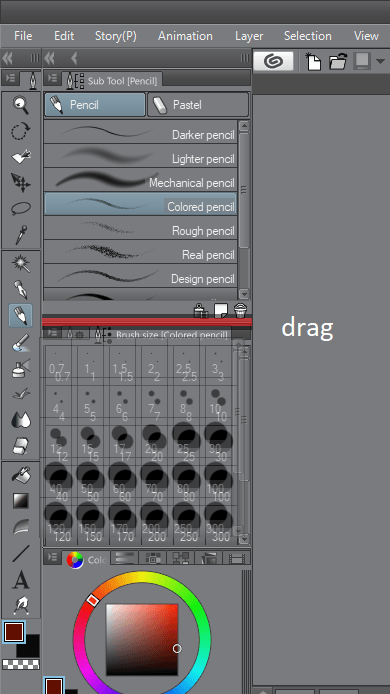The height and width of the screenshot is (694, 390).
Task: Switch to the Pastel tab
Action: 198,105
